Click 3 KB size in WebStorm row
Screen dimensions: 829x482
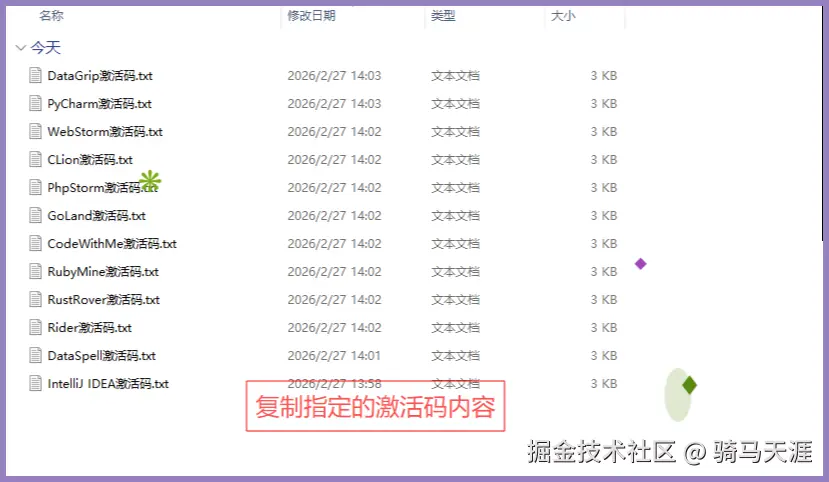604,132
